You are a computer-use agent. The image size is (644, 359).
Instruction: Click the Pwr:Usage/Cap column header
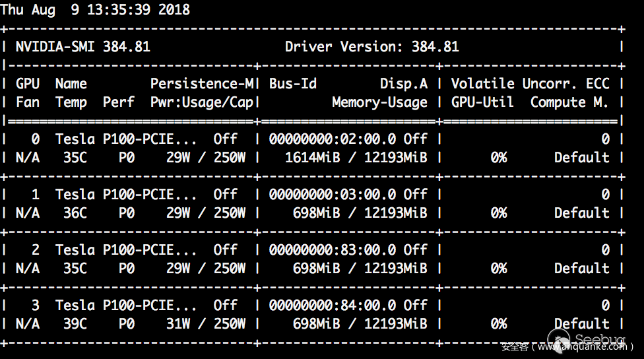point(202,102)
